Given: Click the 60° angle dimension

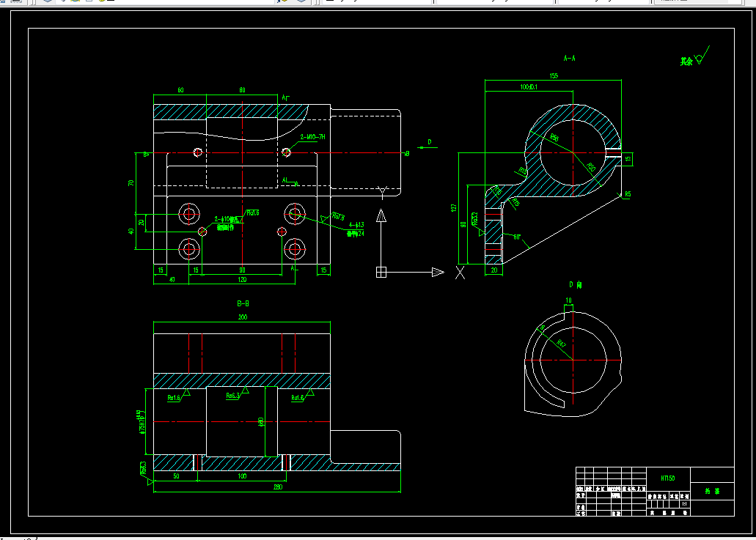Looking at the screenshot, I should coord(517,237).
